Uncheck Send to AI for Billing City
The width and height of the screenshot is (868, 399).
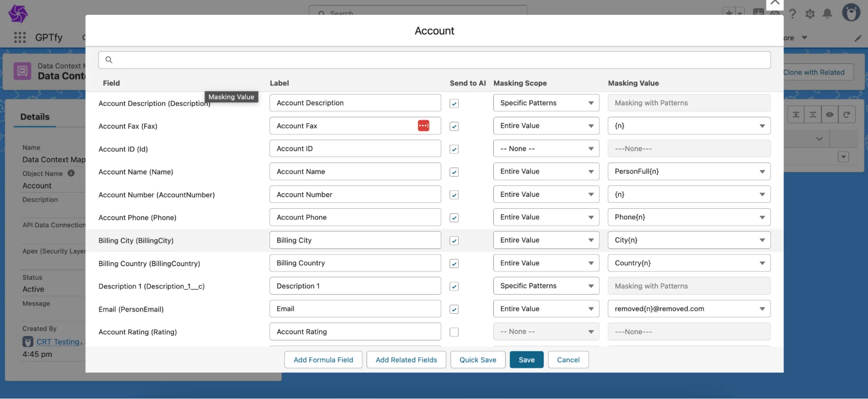454,241
